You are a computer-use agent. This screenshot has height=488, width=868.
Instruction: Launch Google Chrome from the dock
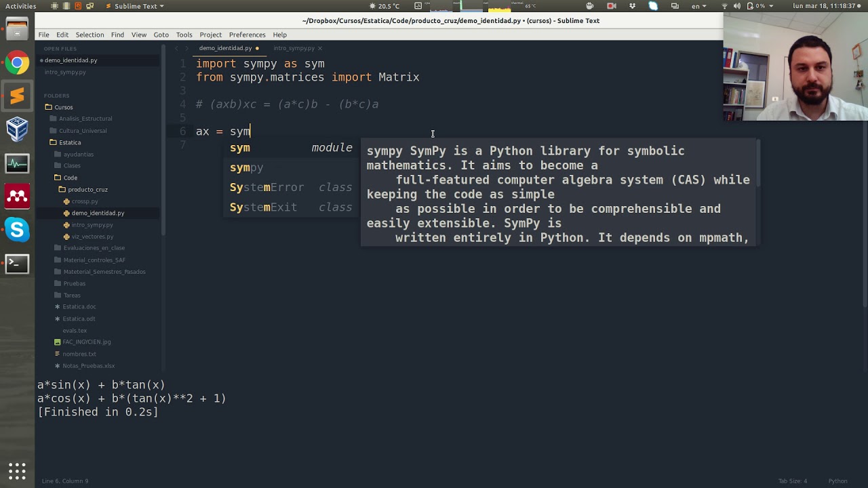click(x=17, y=64)
